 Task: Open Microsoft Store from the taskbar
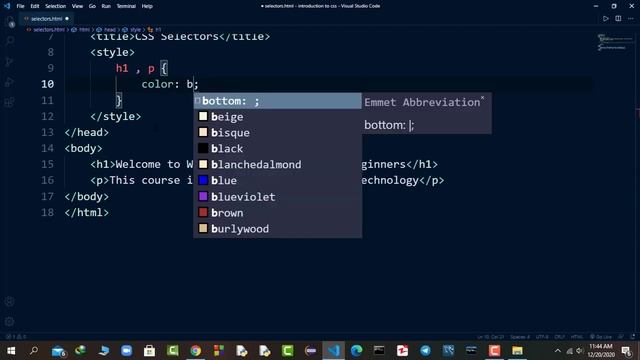[x=149, y=351]
